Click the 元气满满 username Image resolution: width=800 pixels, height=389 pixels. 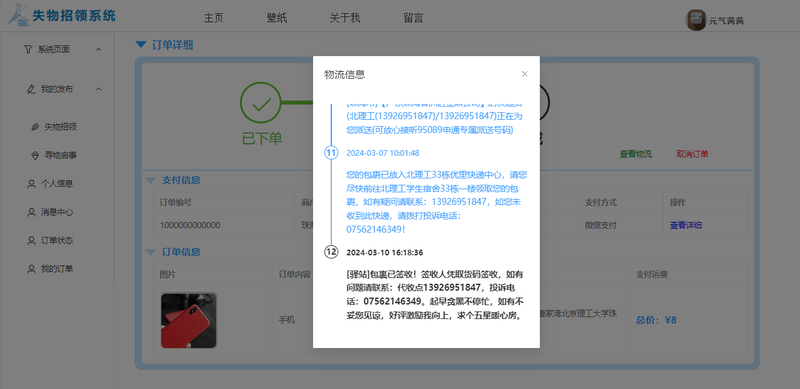point(727,21)
